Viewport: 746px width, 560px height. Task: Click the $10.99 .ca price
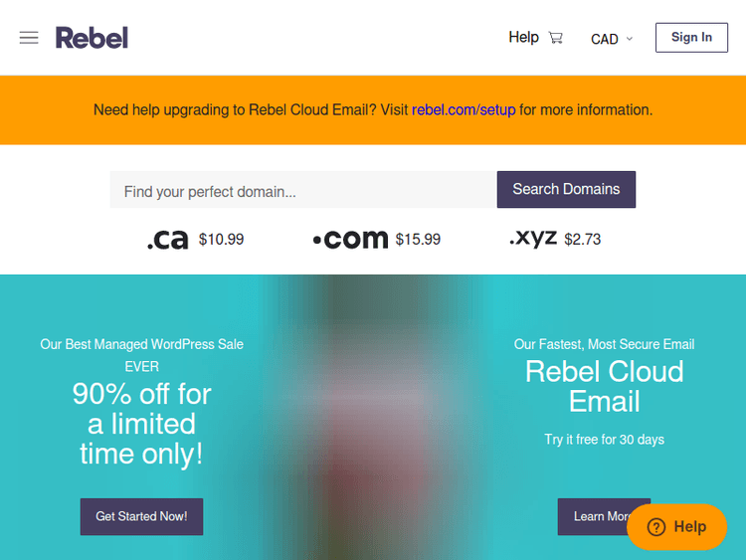[x=221, y=240]
